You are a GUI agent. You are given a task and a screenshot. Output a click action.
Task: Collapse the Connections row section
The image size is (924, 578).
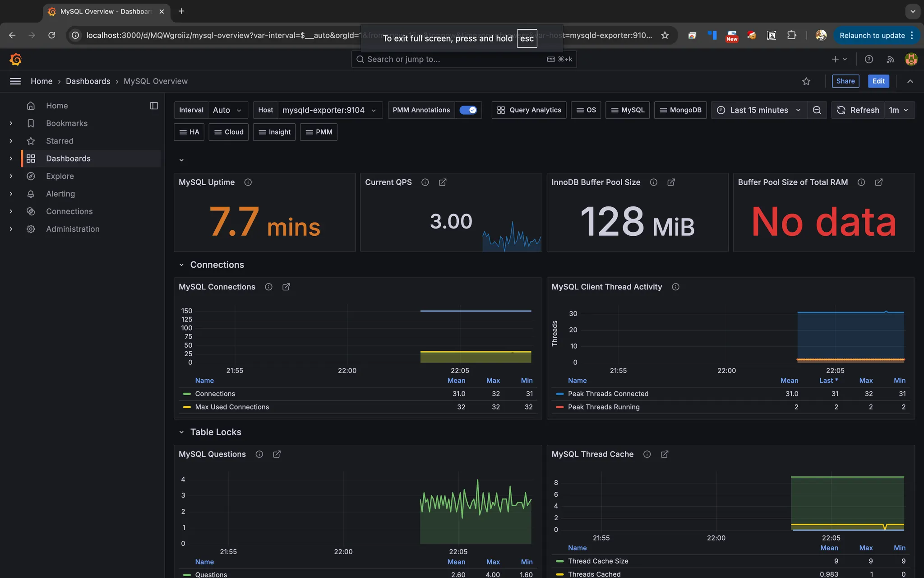pos(181,265)
